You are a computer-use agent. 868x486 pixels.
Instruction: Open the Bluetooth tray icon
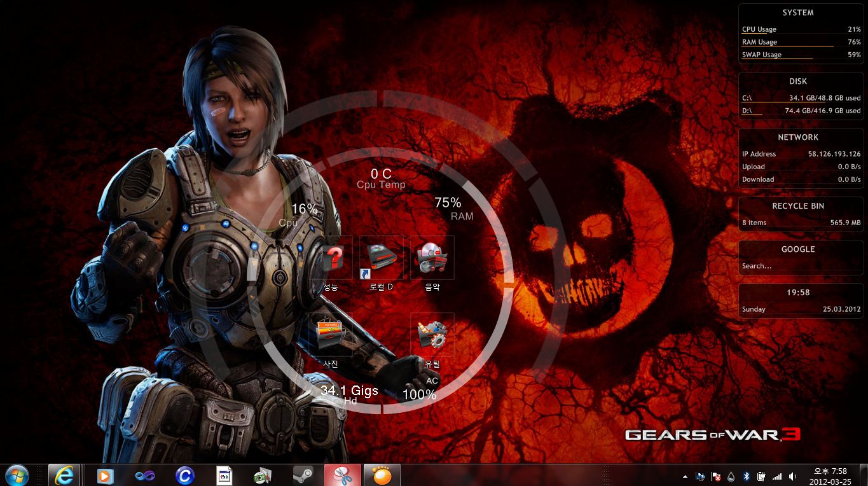[747, 476]
